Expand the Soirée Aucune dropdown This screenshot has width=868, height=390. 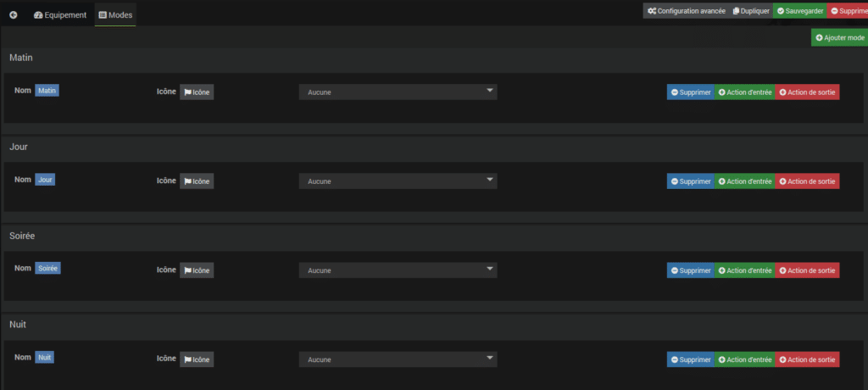pos(398,270)
